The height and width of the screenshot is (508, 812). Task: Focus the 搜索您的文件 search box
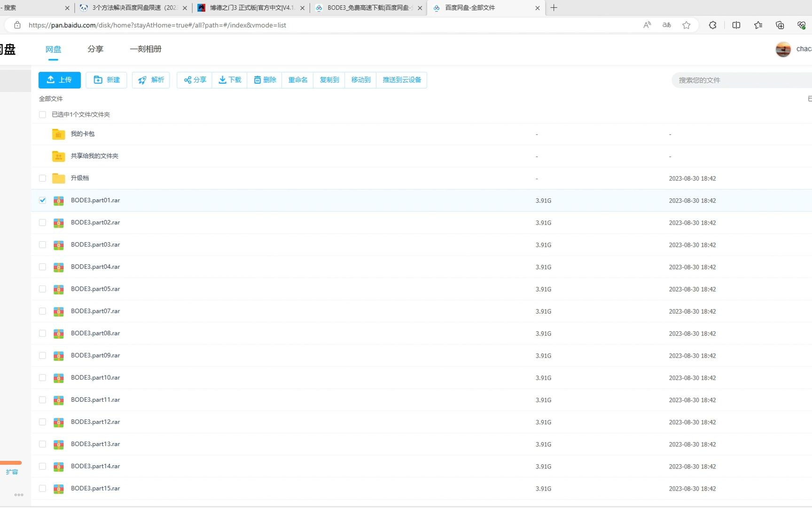tap(742, 80)
